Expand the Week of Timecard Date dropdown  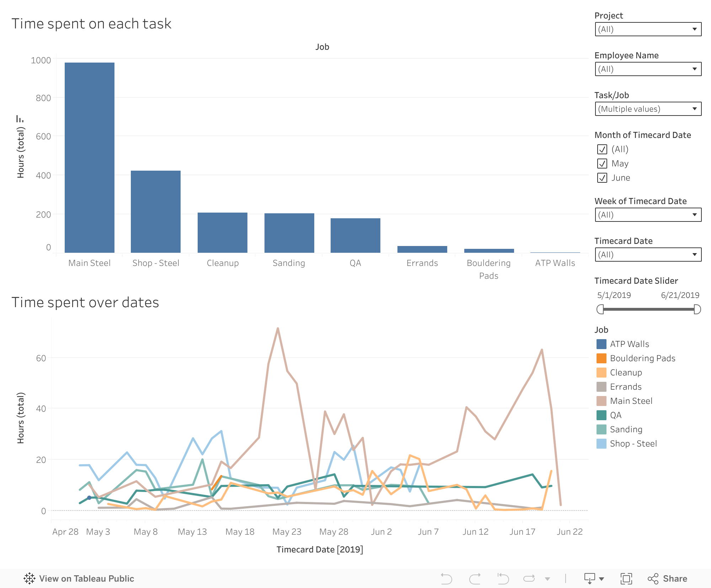tap(648, 215)
